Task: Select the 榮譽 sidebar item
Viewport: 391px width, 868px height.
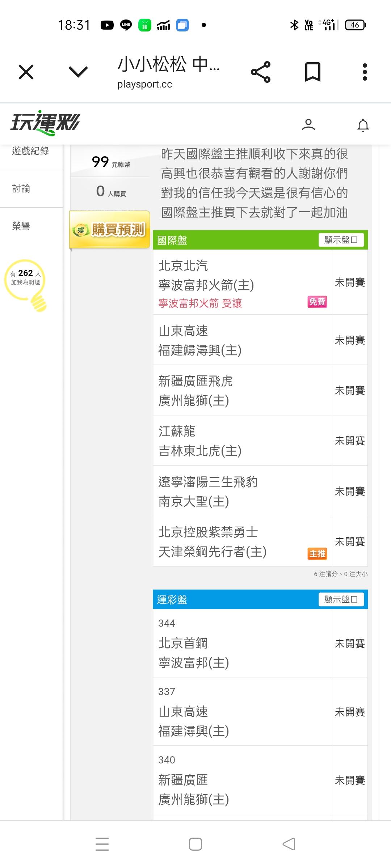Action: point(21,226)
